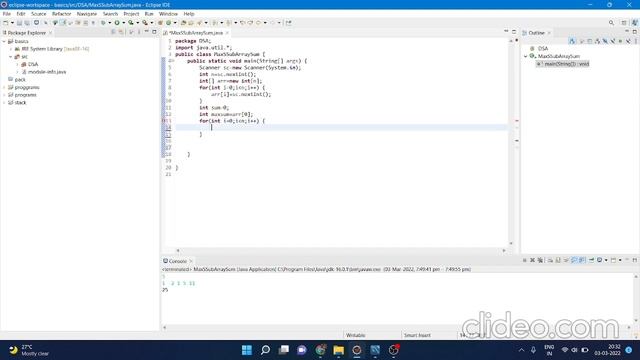The image size is (640, 360).
Task: Click the Remove Launch X icon in Console
Action: pos(532,260)
